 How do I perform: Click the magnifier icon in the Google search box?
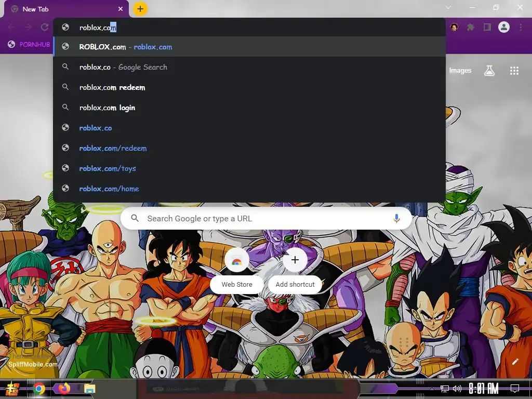point(135,218)
